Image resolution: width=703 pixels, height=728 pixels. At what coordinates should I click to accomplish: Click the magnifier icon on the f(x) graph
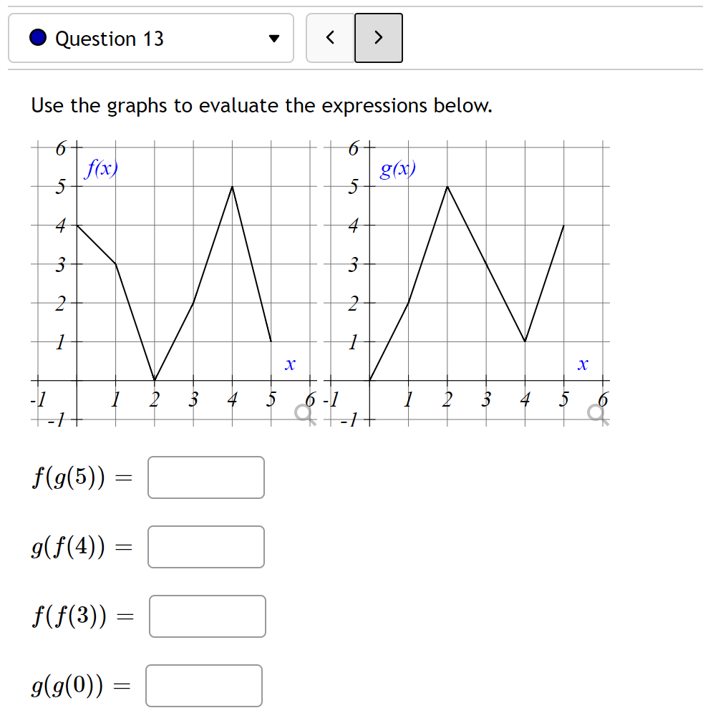pos(304,413)
